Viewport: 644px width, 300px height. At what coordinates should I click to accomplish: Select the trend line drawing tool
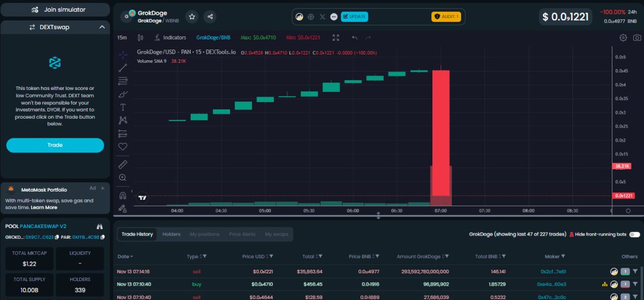tap(123, 68)
